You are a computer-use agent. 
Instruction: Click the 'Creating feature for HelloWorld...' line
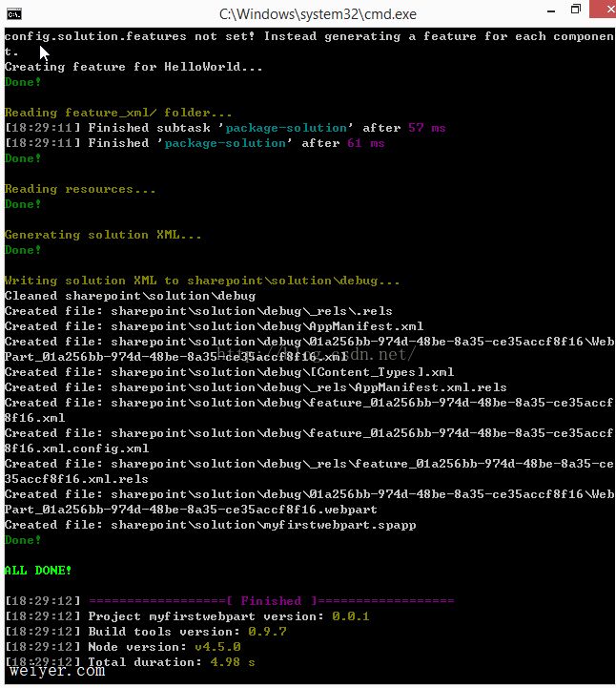[x=133, y=67]
